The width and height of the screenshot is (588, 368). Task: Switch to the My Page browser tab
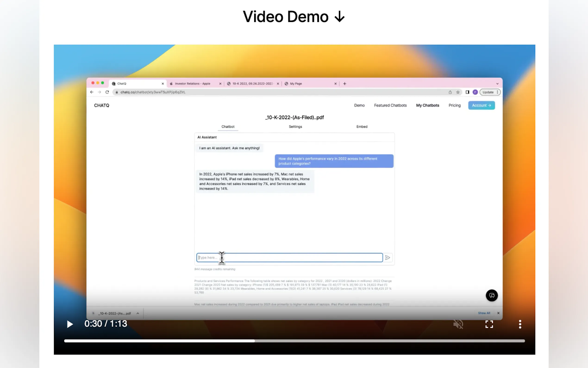[296, 83]
